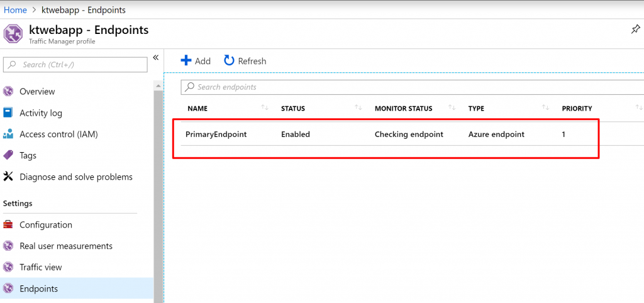Click the sidebar vertical scrollbar thumb

(x=158, y=196)
